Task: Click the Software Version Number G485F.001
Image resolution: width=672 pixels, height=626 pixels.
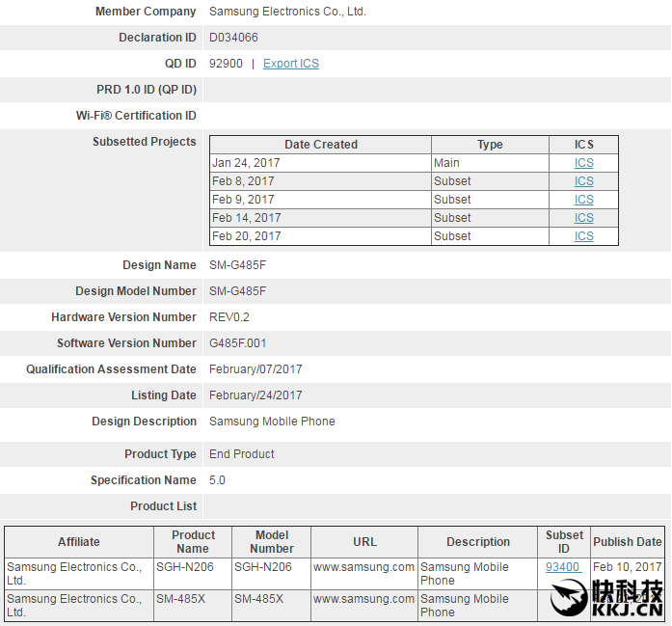Action: point(237,343)
